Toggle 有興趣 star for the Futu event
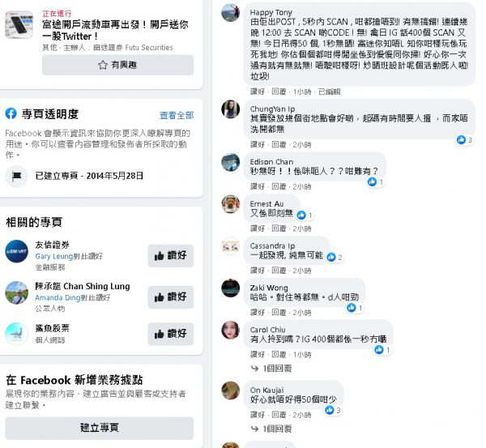The image size is (486, 448). 117,65
